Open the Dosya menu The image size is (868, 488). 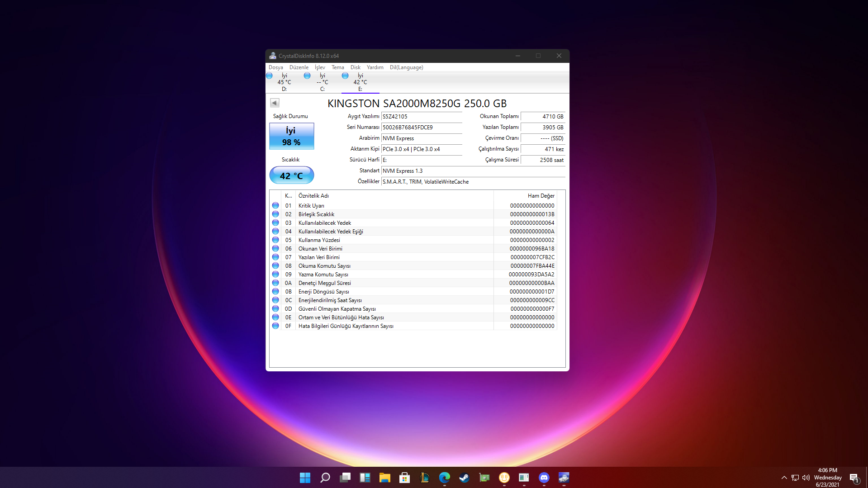[275, 67]
